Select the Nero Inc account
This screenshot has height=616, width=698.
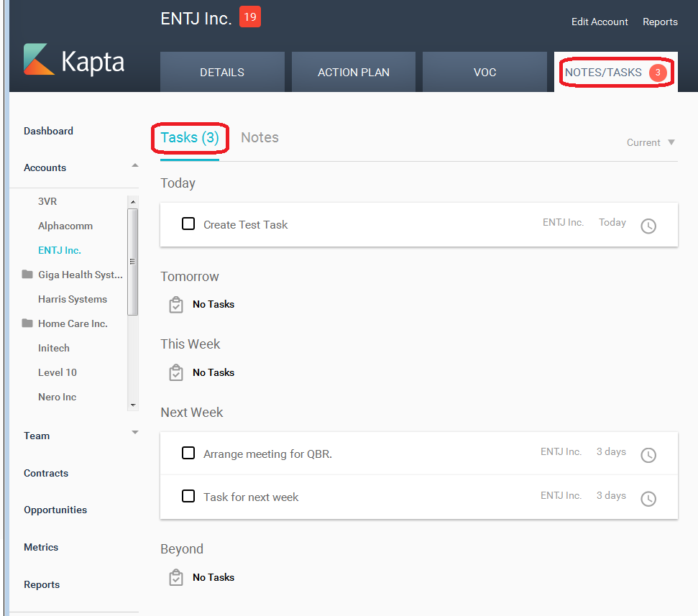57,397
